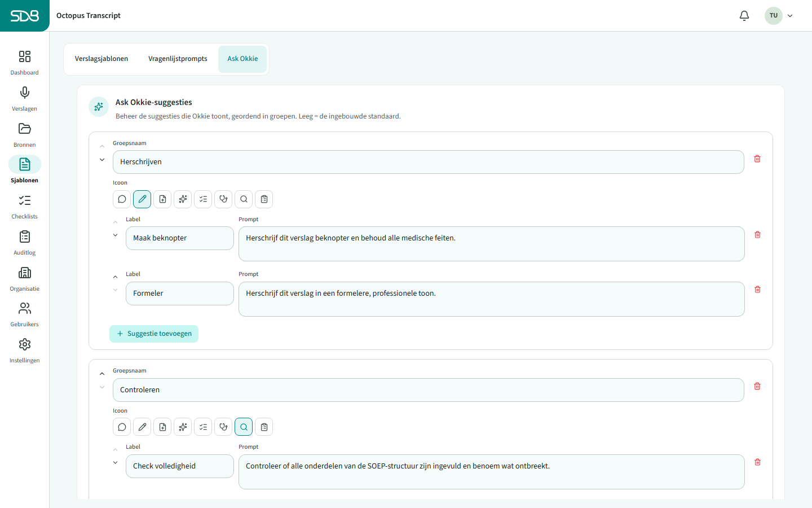Edit the Maak beknopter label field
Image resolution: width=812 pixels, height=508 pixels.
[x=180, y=238]
